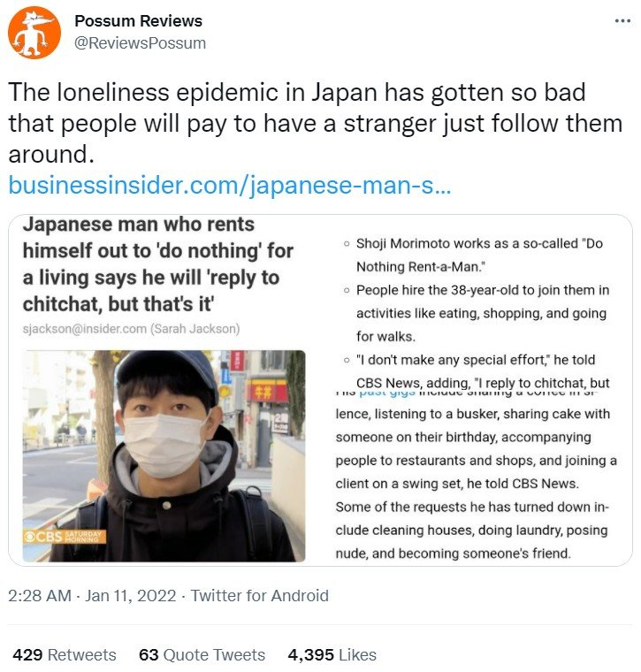The height and width of the screenshot is (672, 641).
Task: Click the CBS Saturday Morning logo badge
Action: click(65, 537)
